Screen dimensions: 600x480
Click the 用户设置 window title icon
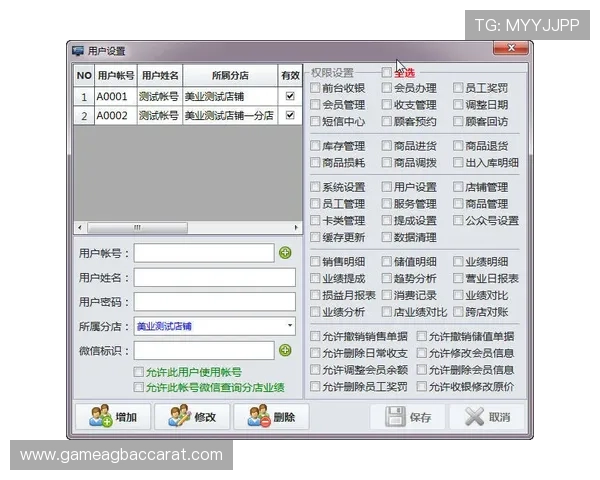78,51
